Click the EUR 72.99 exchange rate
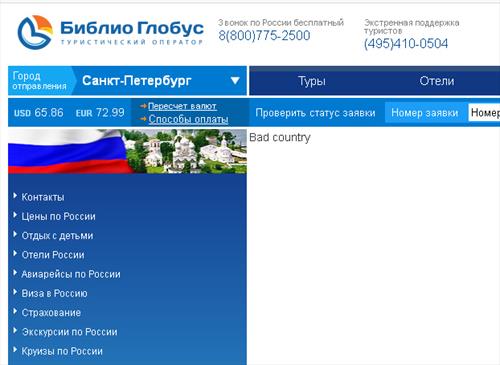Image resolution: width=500 pixels, height=365 pixels. click(x=100, y=113)
